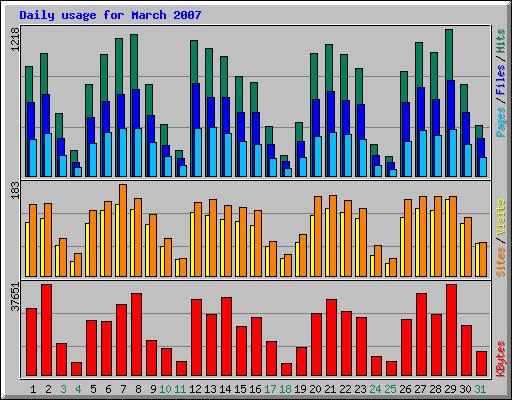Click the "Sites" legend label
The image size is (512, 400).
click(x=500, y=262)
